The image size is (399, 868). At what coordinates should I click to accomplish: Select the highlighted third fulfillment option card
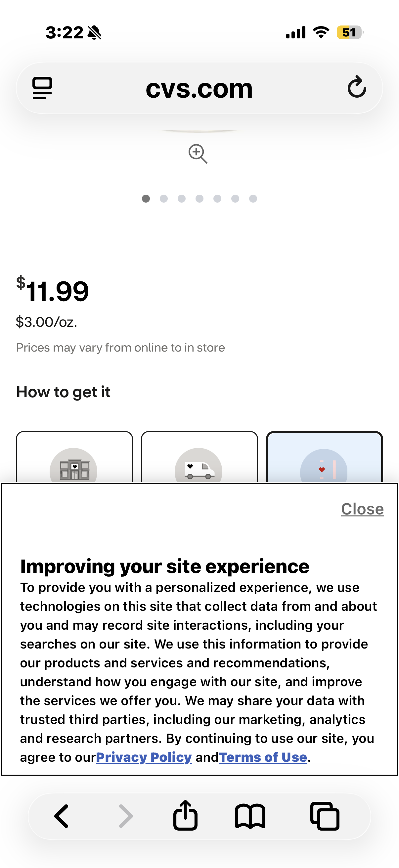point(324,457)
